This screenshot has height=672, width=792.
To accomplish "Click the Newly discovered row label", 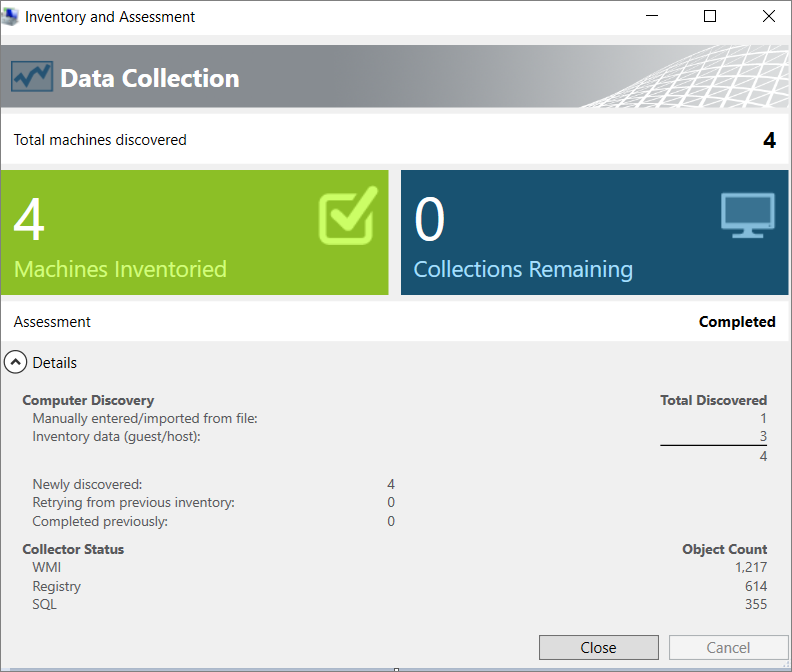I will 87,484.
